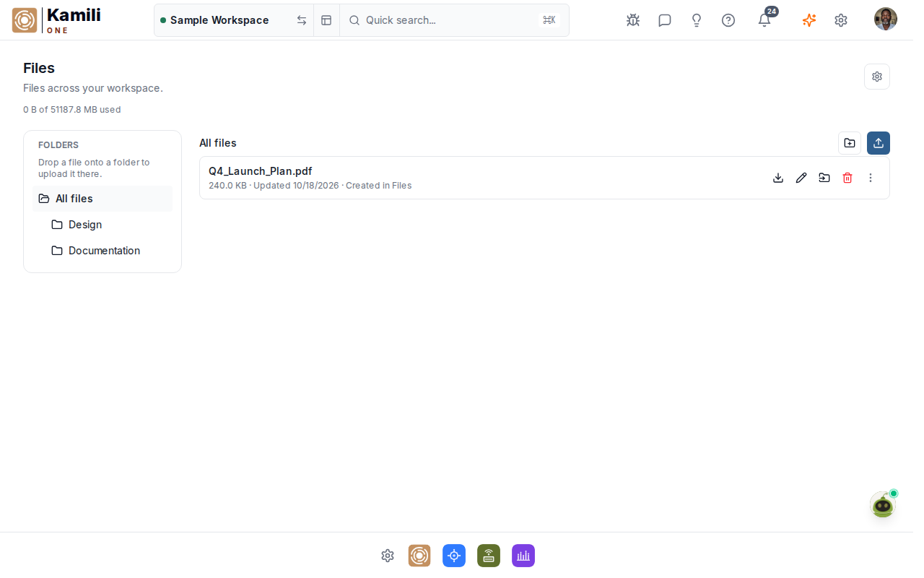The width and height of the screenshot is (924, 578).
Task: Click the lightbulb ideas icon
Action: tap(697, 20)
